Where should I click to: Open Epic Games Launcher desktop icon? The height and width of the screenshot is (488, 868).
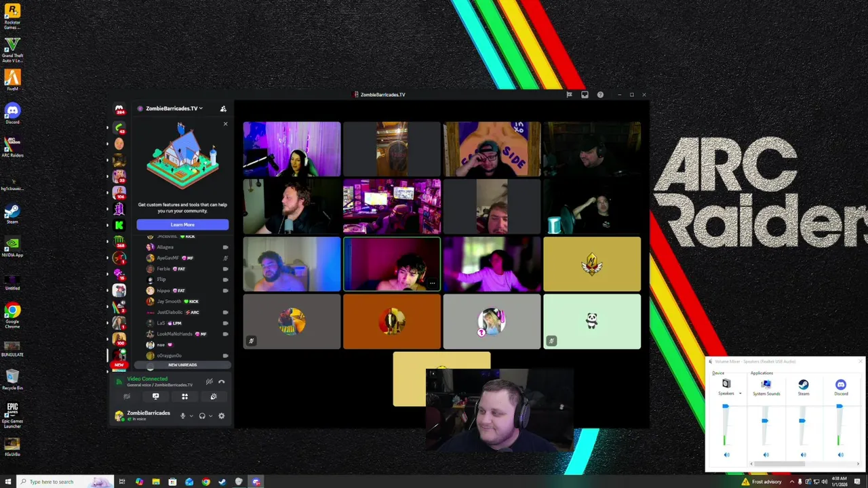click(12, 415)
